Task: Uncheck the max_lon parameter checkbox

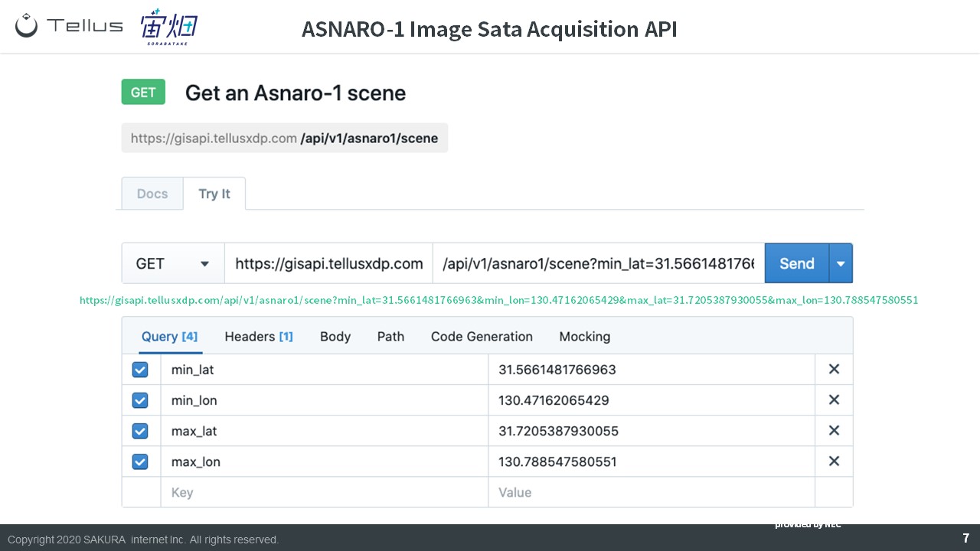Action: [x=140, y=461]
